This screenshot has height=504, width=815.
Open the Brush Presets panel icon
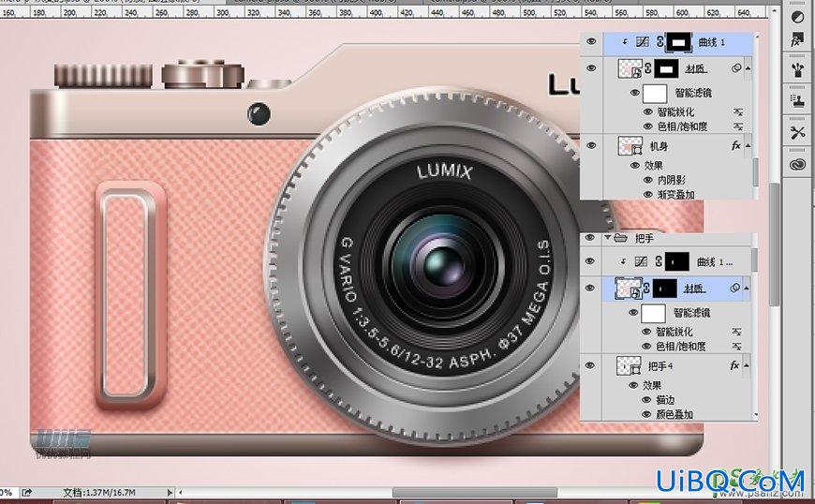797,70
